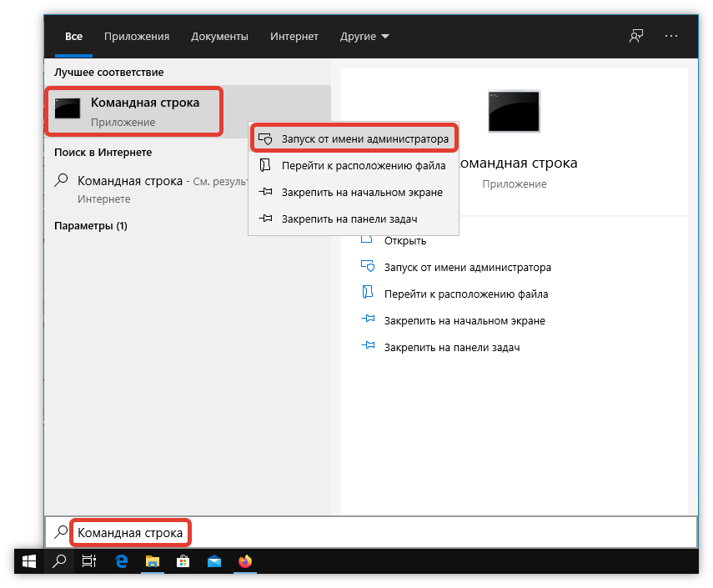Click the feedback icon in the search header
The width and height of the screenshot is (713, 588).
pos(636,37)
